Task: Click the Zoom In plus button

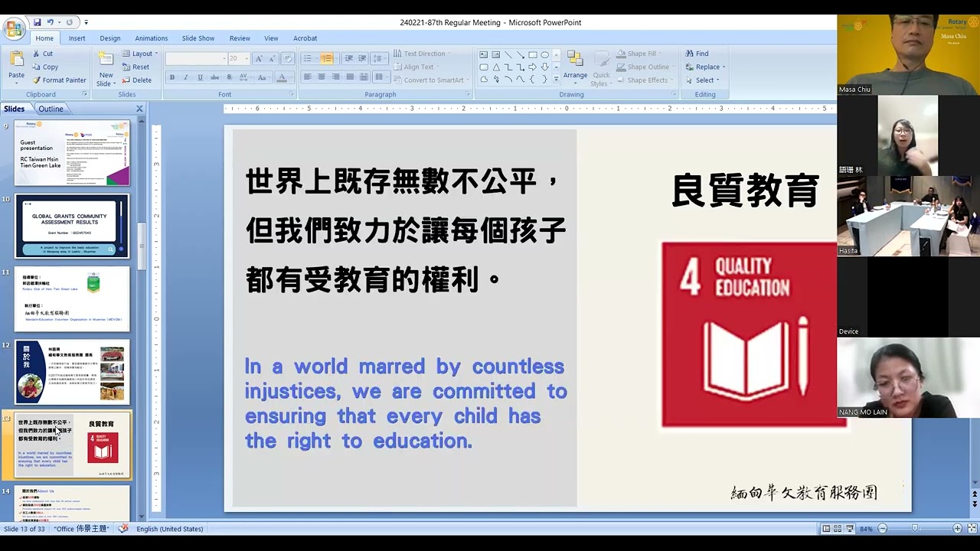Action: coord(957,529)
